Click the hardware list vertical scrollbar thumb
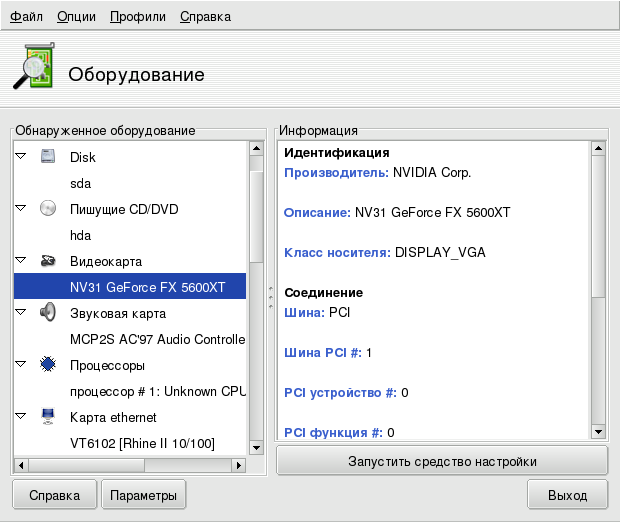The image size is (620, 523). pyautogui.click(x=256, y=216)
